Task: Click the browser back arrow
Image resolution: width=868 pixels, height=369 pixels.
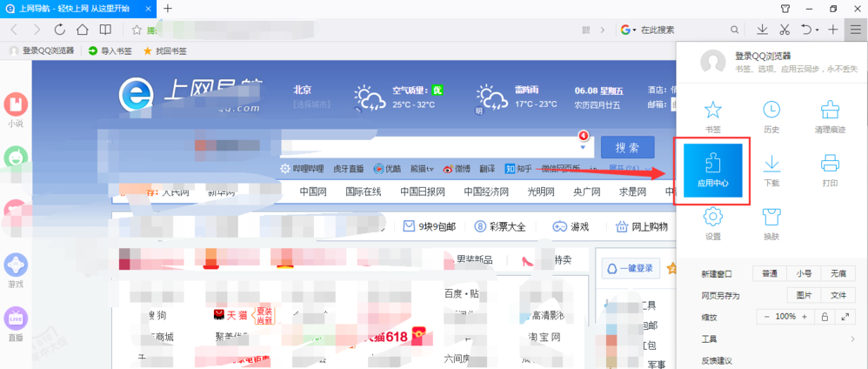Action: pos(15,30)
